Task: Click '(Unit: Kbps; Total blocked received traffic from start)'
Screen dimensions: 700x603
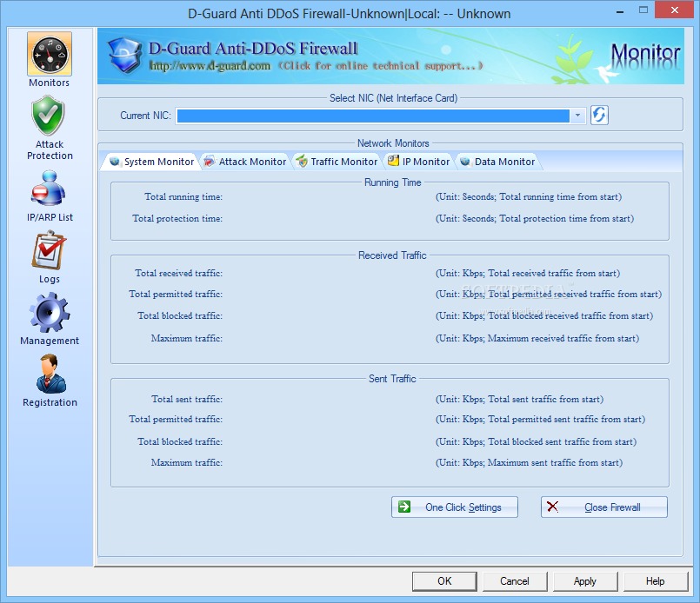Action: pos(544,315)
